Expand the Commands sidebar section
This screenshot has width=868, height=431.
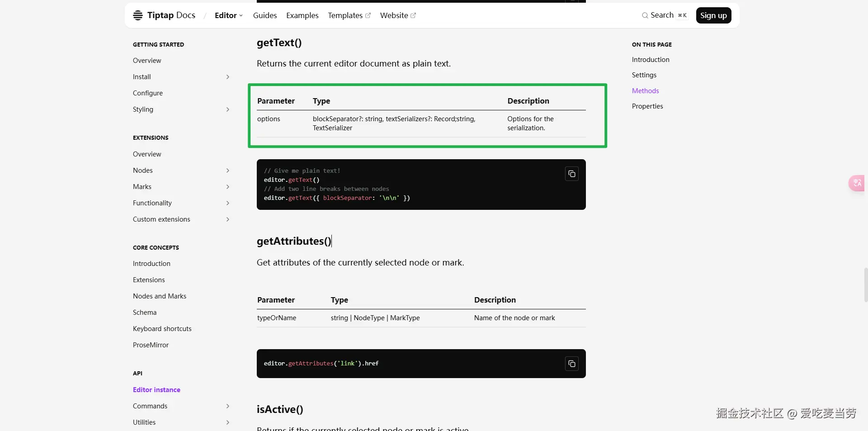(x=228, y=406)
